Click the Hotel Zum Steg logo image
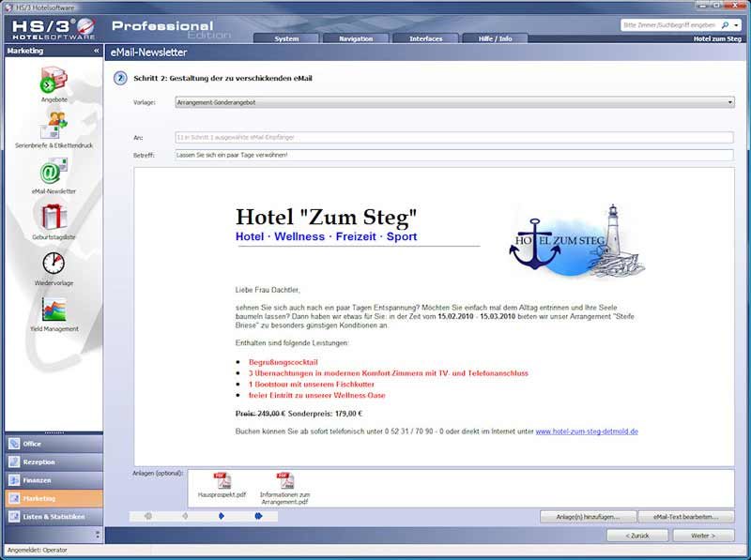Image resolution: width=751 pixels, height=560 pixels. 577,241
